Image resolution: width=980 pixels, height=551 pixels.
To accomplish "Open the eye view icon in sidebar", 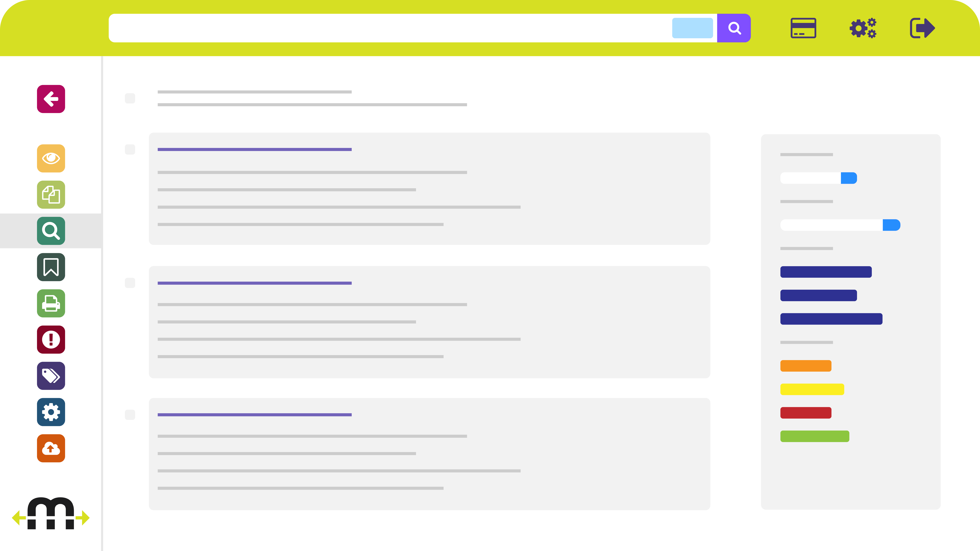I will tap(51, 158).
